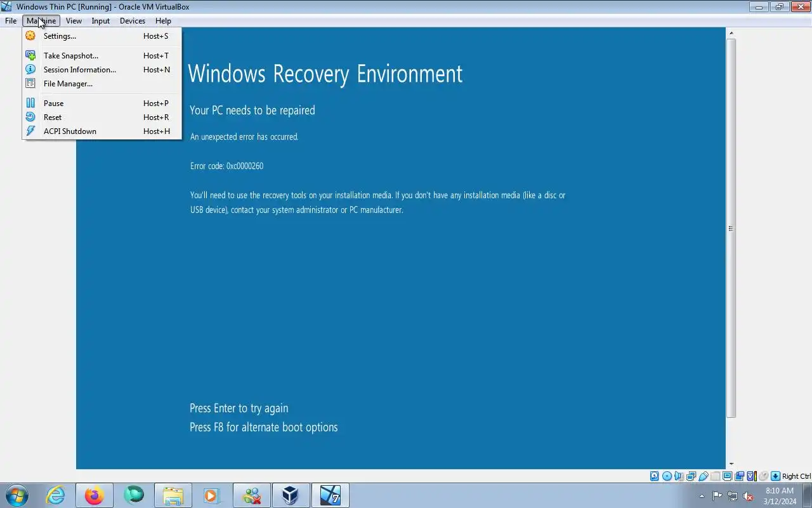Choose Take Snapshot in the Machine menu
The height and width of the screenshot is (508, 812).
(101, 56)
